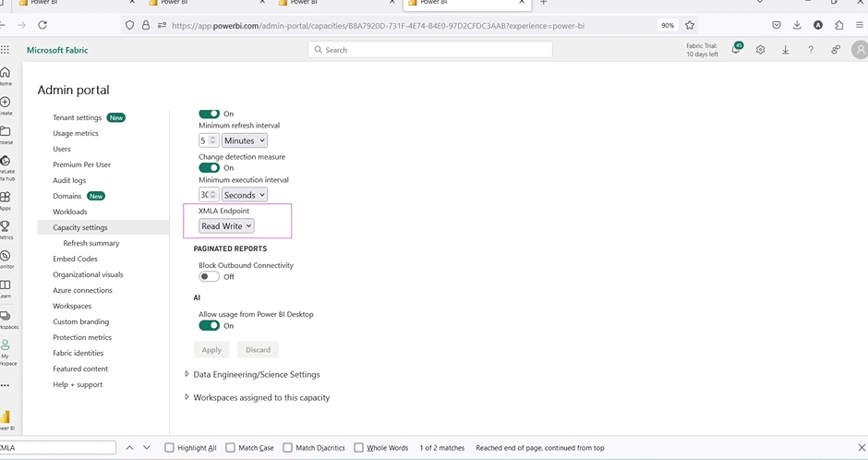Image resolution: width=868 pixels, height=460 pixels.
Task: Close the find bar
Action: (x=862, y=447)
